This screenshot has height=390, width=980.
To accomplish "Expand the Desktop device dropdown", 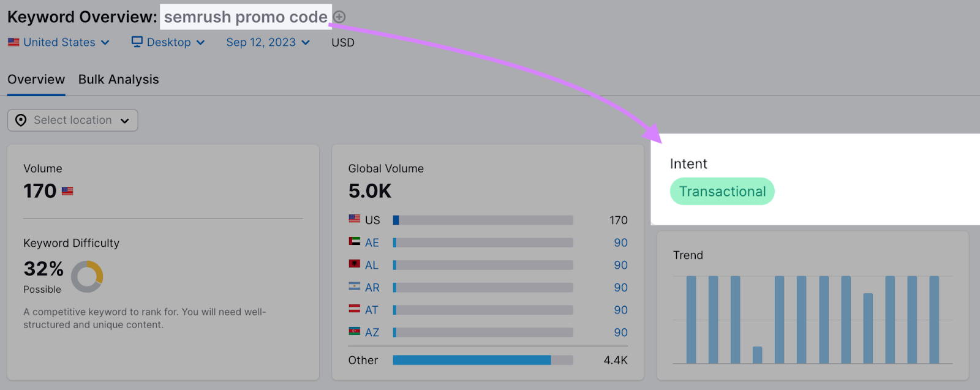I will point(168,42).
